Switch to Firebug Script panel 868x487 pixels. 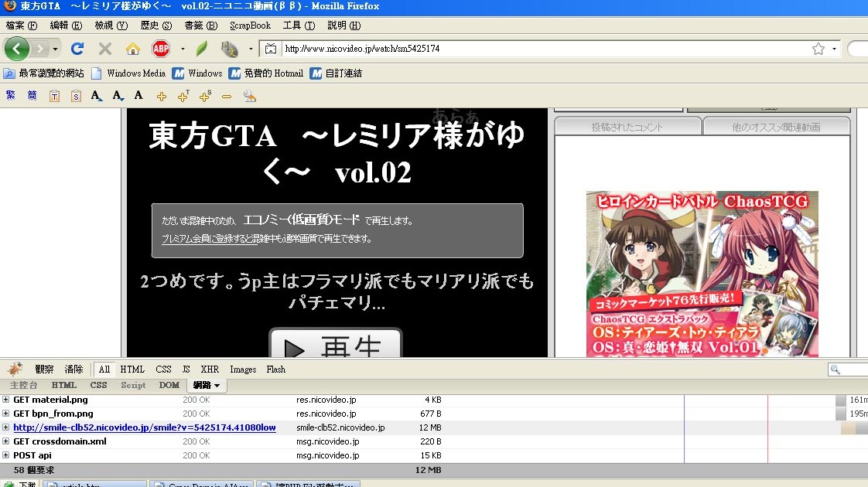click(x=133, y=385)
